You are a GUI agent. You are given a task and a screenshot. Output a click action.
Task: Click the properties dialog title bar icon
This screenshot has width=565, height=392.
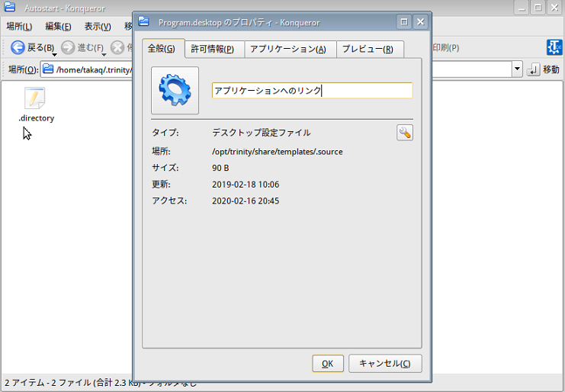144,21
